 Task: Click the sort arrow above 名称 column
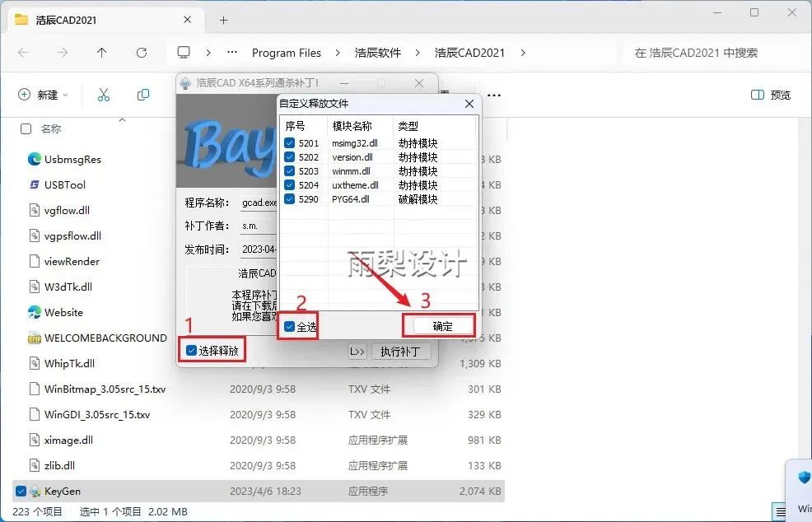coord(122,119)
